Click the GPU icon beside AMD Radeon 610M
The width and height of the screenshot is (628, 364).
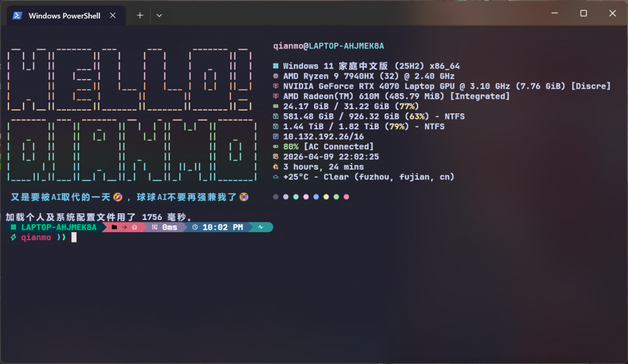[x=275, y=96]
